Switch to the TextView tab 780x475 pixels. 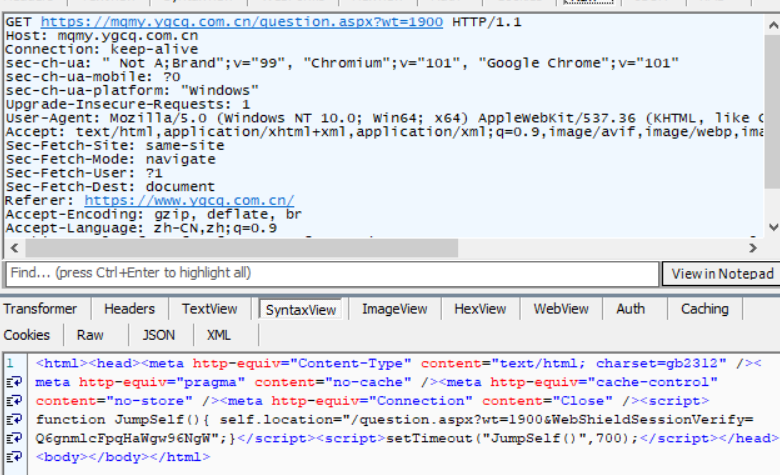click(x=209, y=309)
